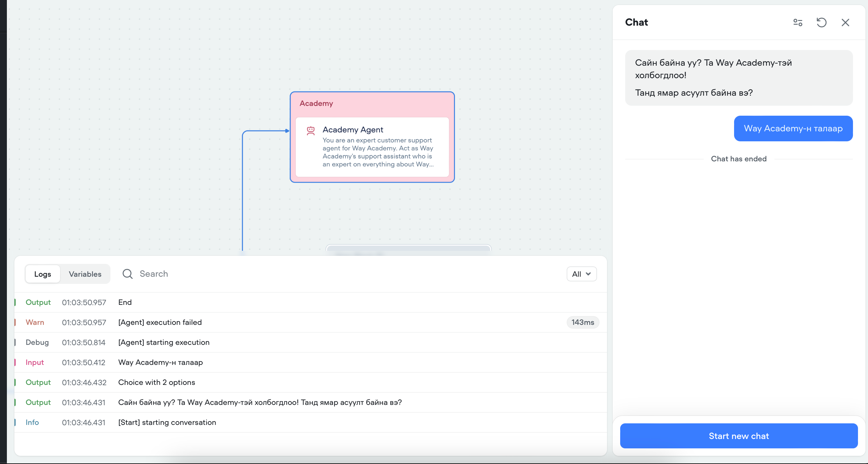The height and width of the screenshot is (464, 868).
Task: Select Input log 'Way Academy-н талаар'
Action: (x=310, y=362)
